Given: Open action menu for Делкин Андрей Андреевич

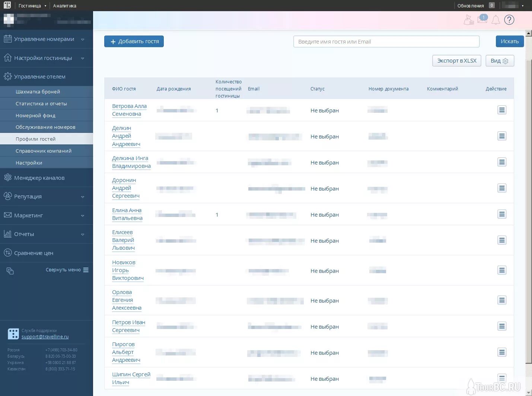Looking at the screenshot, I should [502, 136].
